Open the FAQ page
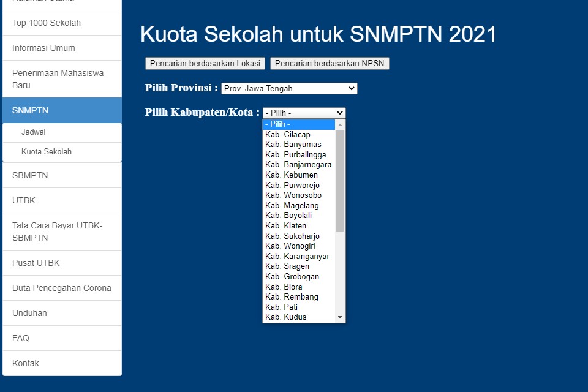 [x=62, y=338]
